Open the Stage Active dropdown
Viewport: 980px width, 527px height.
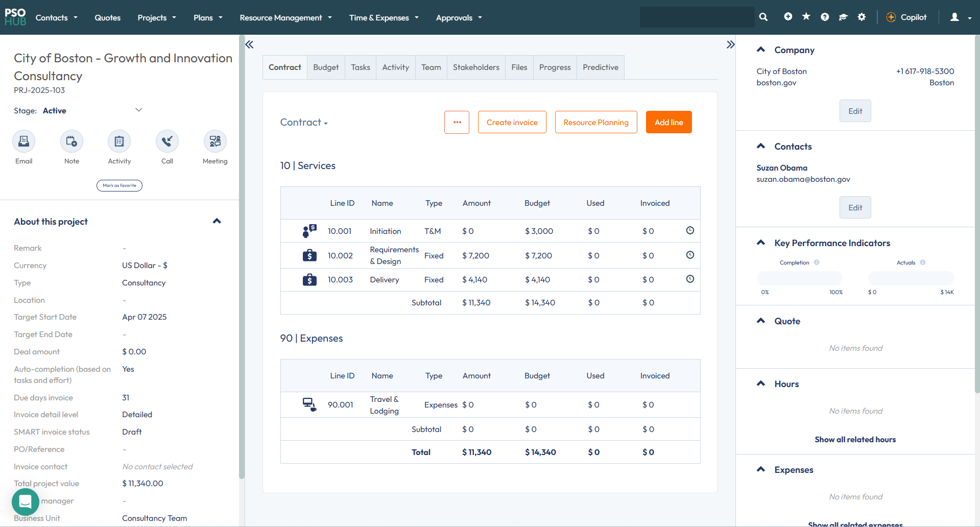[138, 110]
